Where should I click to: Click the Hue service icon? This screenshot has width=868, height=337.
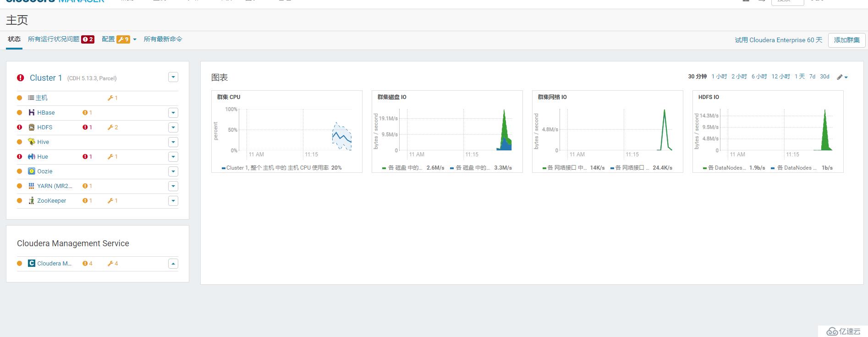click(x=32, y=156)
